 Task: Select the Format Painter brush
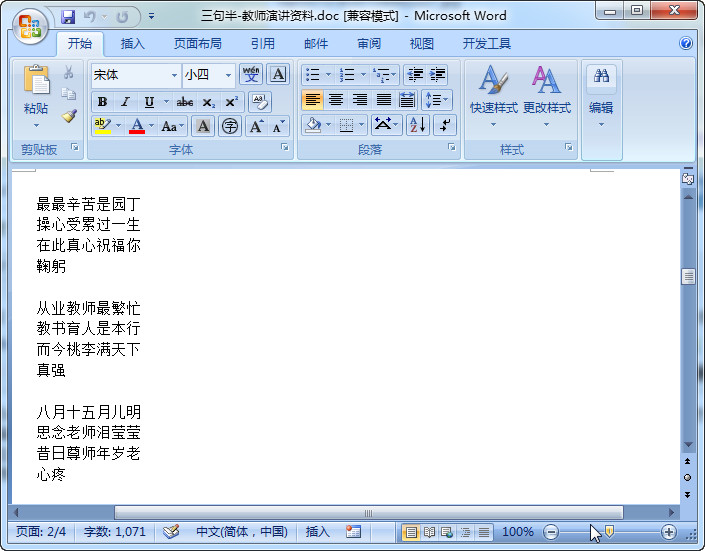[x=69, y=116]
